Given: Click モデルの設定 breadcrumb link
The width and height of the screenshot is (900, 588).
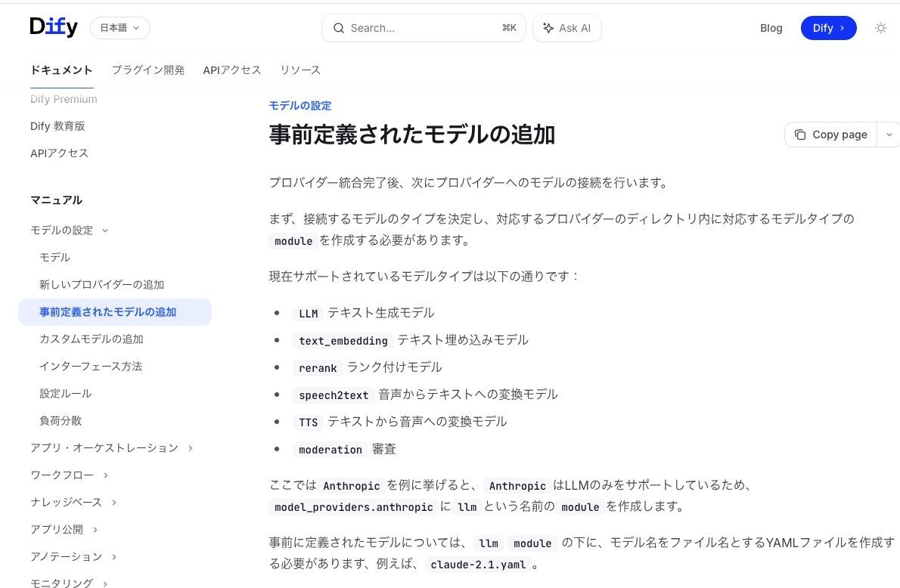Looking at the screenshot, I should coord(300,106).
